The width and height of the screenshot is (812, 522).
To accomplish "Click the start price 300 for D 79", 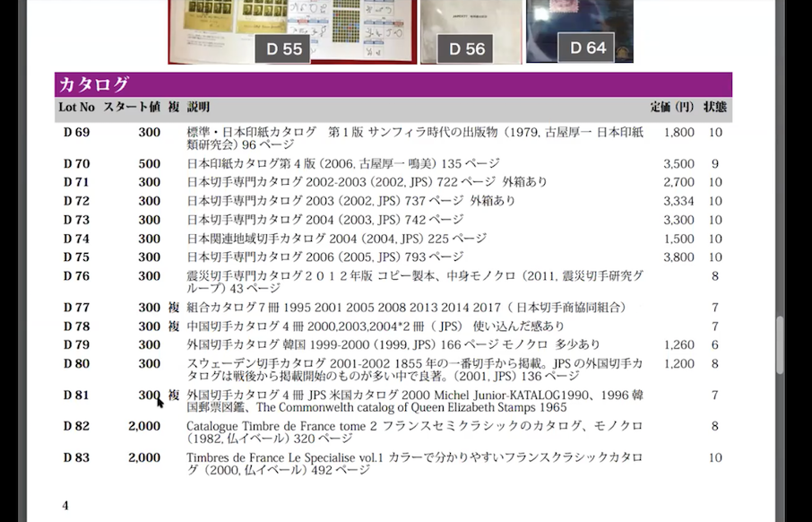I will coord(149,344).
